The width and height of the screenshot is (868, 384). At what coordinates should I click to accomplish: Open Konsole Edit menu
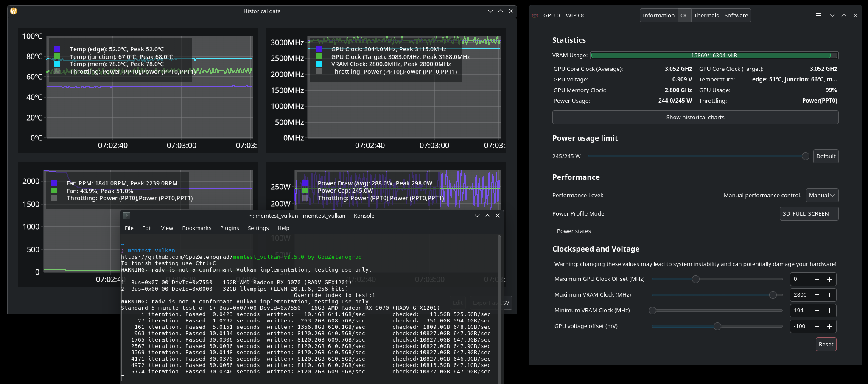[x=147, y=228]
